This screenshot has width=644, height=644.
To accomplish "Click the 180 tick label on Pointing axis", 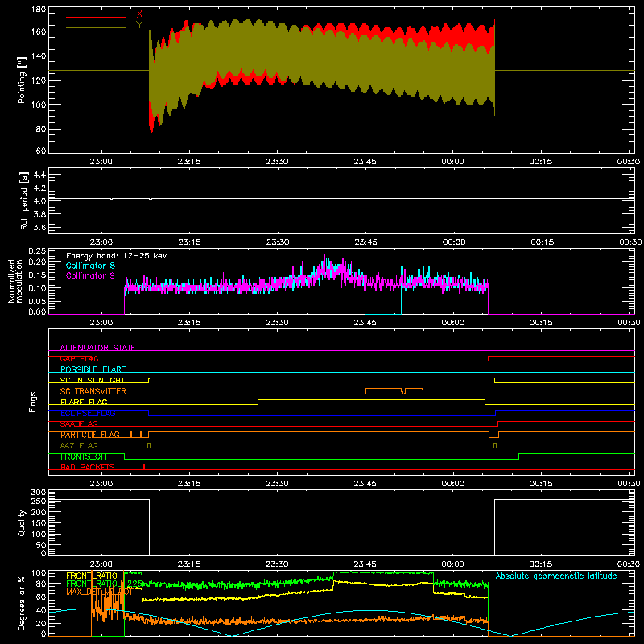I will 39,9.
